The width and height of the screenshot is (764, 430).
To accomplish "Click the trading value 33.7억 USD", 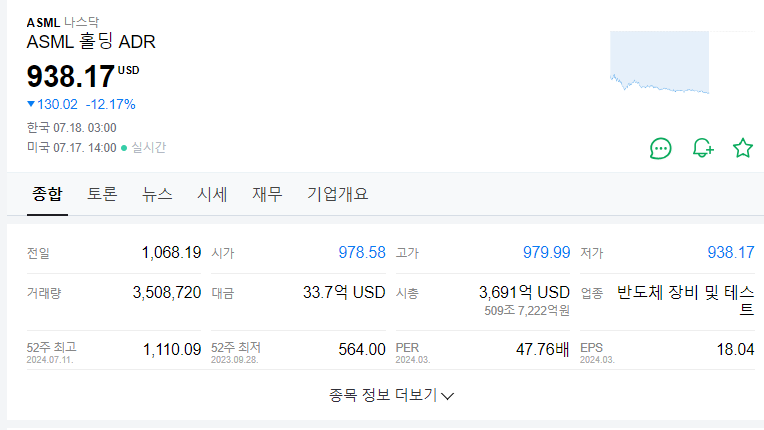I will click(x=344, y=292).
